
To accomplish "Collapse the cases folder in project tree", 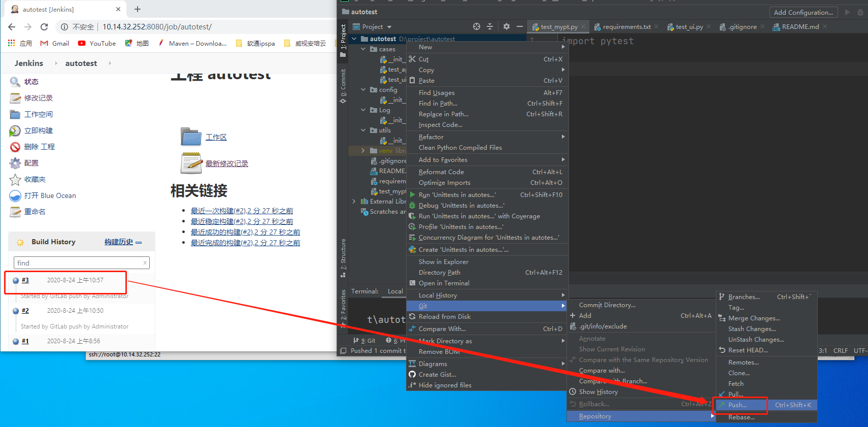I will click(x=363, y=49).
